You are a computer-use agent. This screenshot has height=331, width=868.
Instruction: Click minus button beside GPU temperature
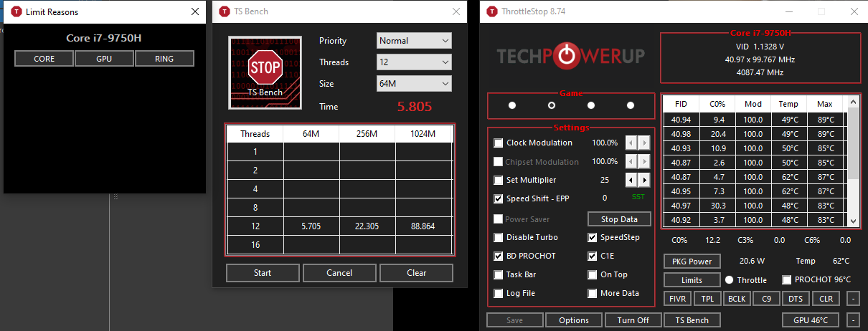tap(853, 320)
